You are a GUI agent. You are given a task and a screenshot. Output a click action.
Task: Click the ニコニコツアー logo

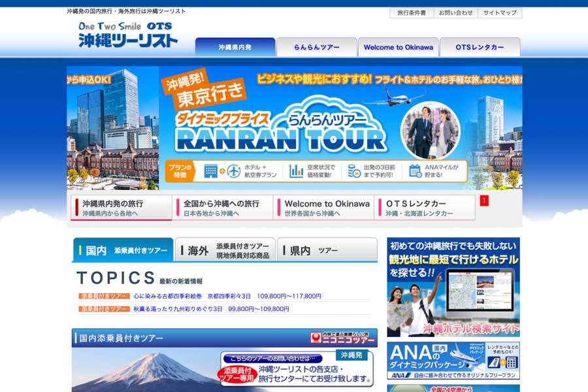[x=343, y=338]
